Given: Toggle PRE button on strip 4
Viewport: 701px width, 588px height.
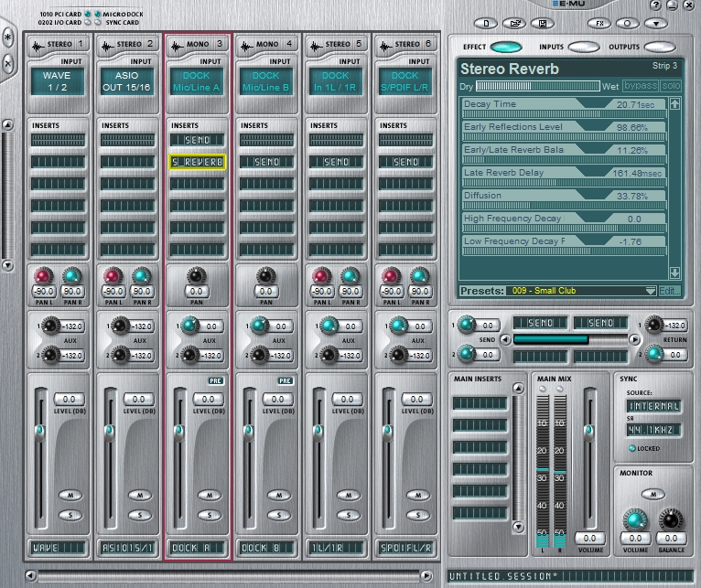Looking at the screenshot, I should click(x=286, y=380).
